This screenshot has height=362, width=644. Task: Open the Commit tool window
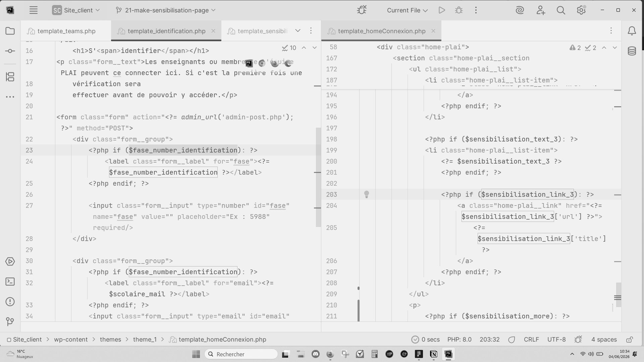click(x=10, y=51)
